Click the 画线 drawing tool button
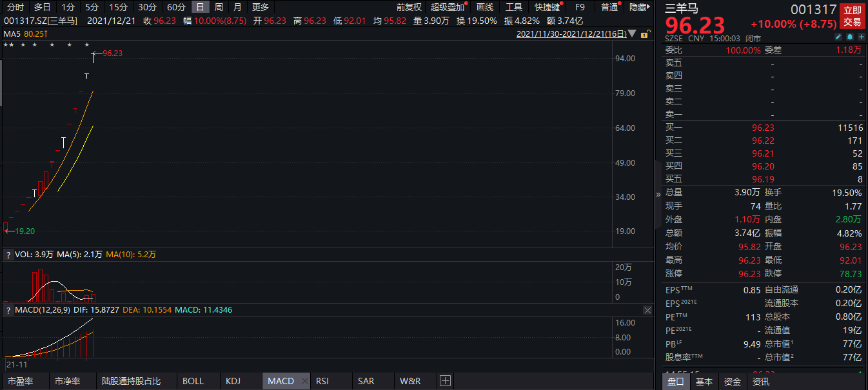Screen dimensions: 868x390 [x=484, y=7]
